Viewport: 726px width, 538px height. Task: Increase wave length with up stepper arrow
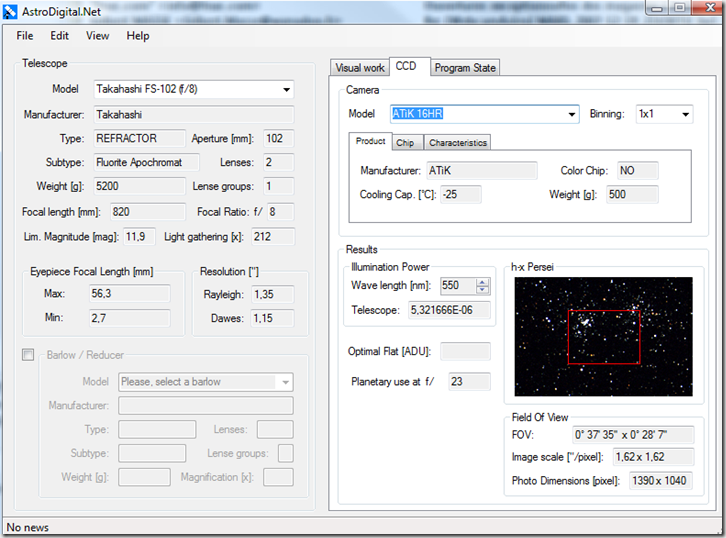point(482,282)
